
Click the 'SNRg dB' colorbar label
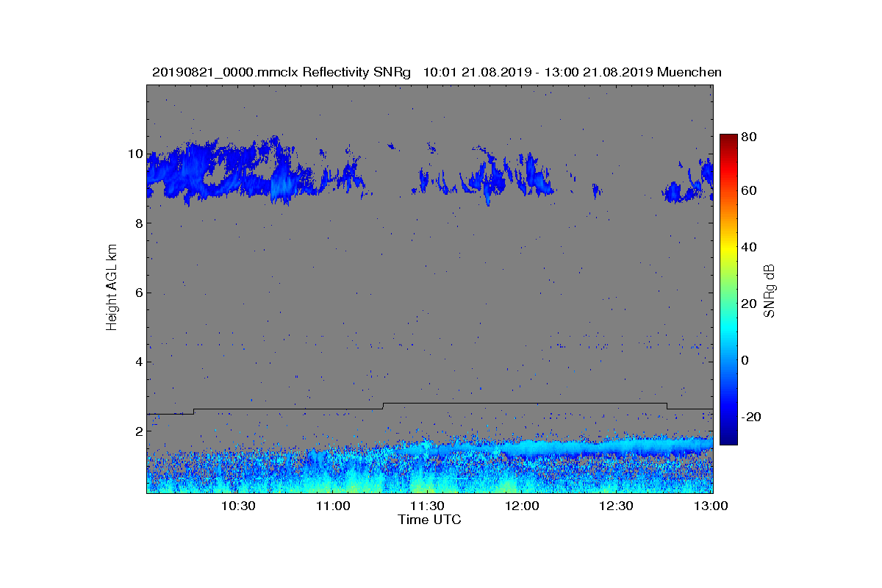click(770, 290)
